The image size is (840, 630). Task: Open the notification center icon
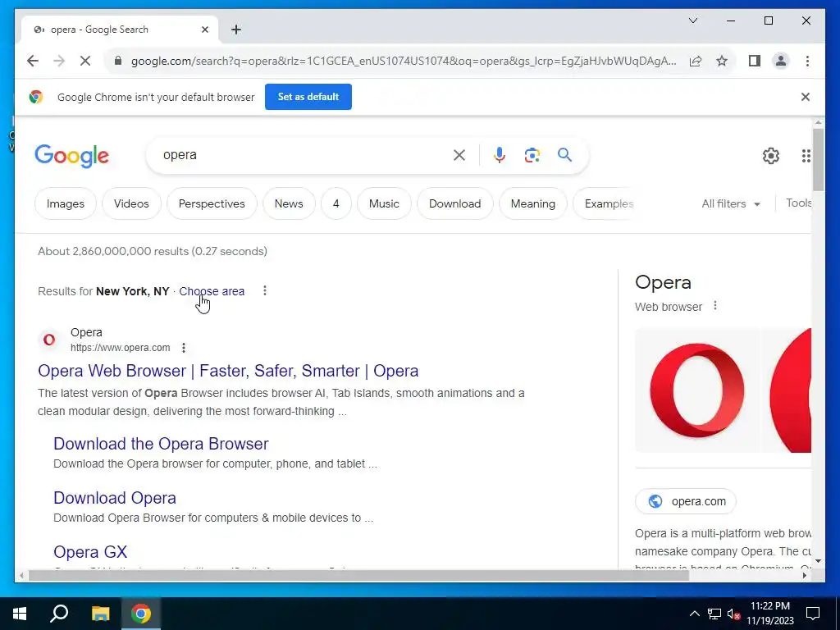813,614
